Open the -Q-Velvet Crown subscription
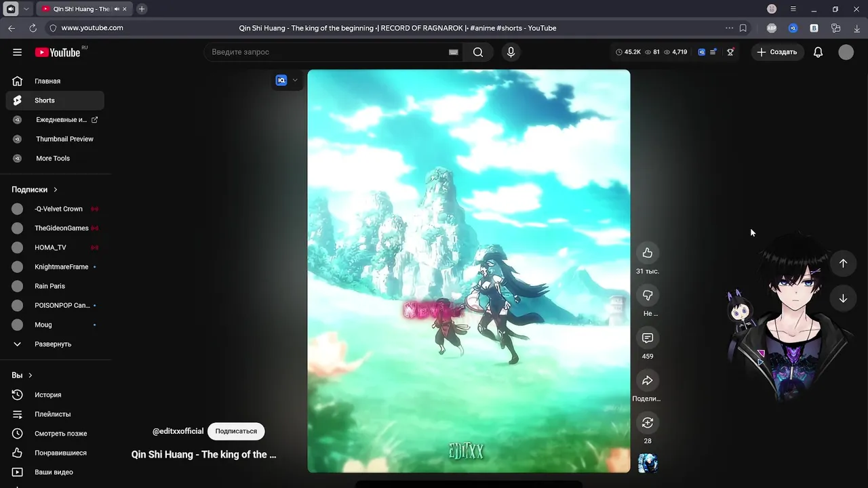Screen dimensions: 868x488 pos(54,209)
